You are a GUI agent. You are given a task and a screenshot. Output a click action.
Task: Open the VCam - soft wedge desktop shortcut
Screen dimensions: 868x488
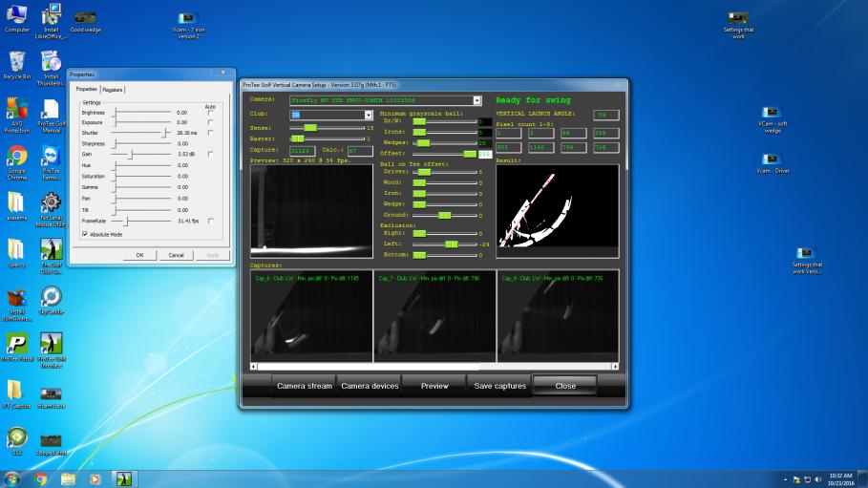(x=773, y=119)
